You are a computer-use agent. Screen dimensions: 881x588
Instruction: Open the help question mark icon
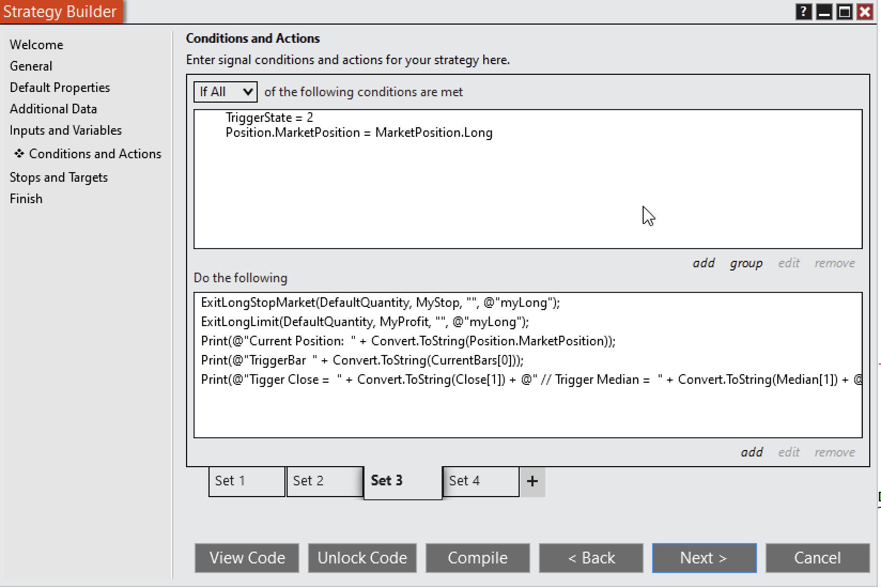point(803,11)
